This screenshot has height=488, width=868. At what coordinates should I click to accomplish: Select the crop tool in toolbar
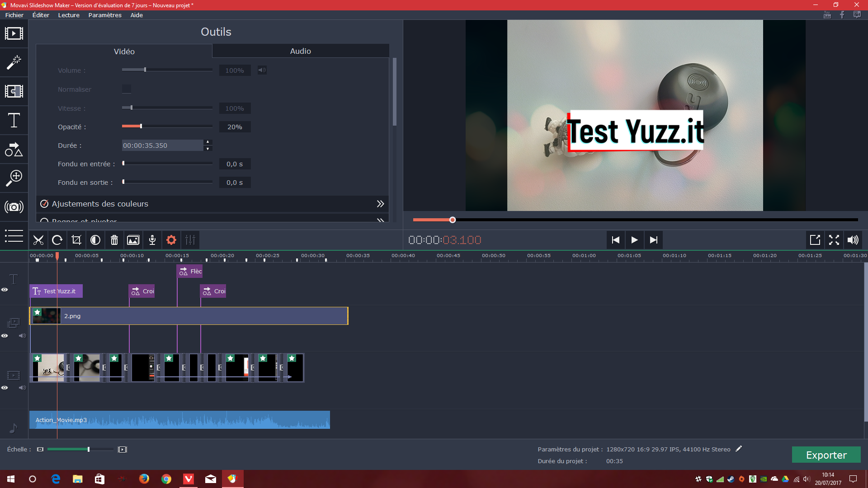coord(76,240)
